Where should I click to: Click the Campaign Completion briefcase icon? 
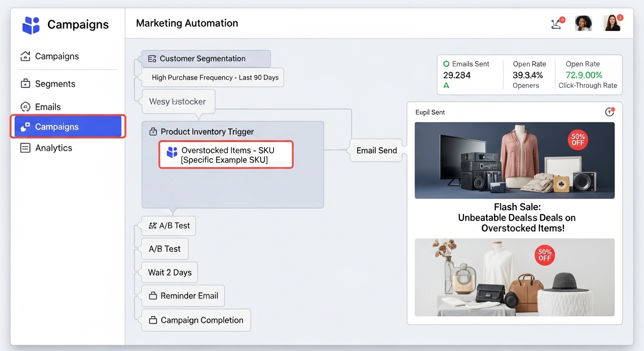(x=153, y=320)
